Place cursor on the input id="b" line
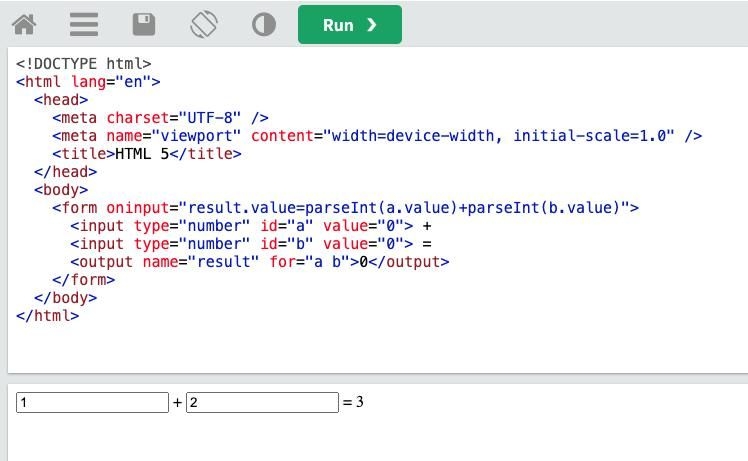Viewport: 748px width, 461px height. [251, 244]
